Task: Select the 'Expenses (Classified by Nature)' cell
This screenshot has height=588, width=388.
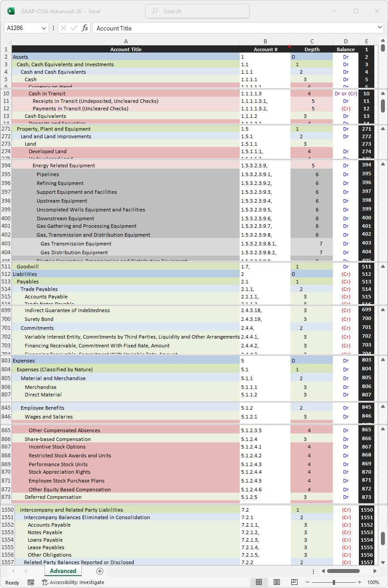Action: pyautogui.click(x=126, y=369)
